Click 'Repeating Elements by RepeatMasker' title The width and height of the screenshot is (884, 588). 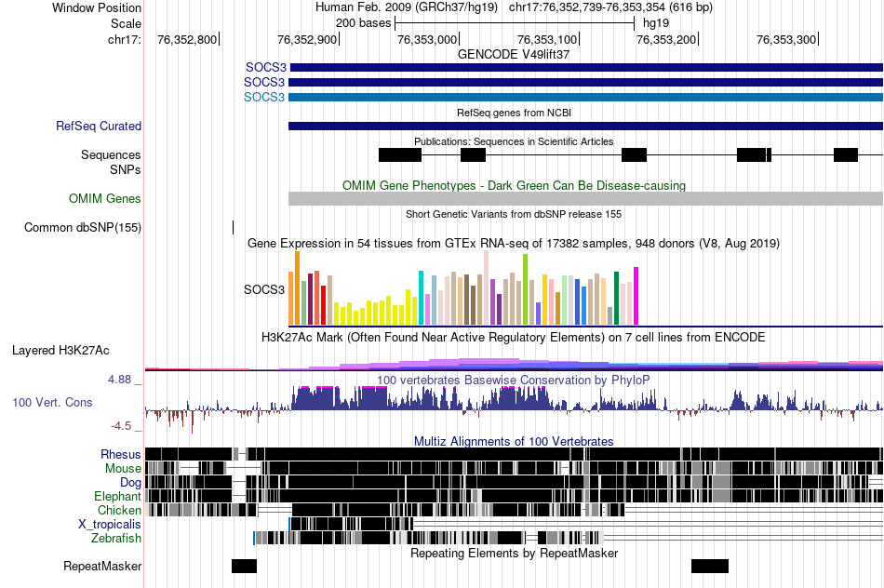pyautogui.click(x=514, y=553)
